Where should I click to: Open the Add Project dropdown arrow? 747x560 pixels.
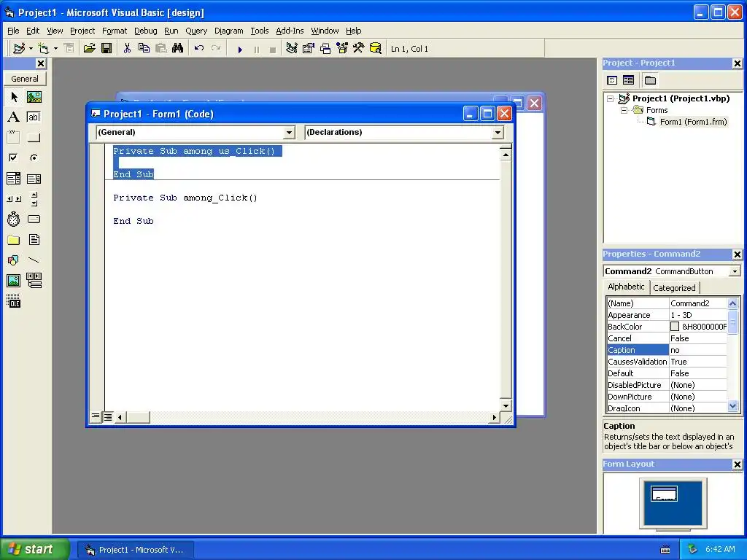pyautogui.click(x=31, y=49)
